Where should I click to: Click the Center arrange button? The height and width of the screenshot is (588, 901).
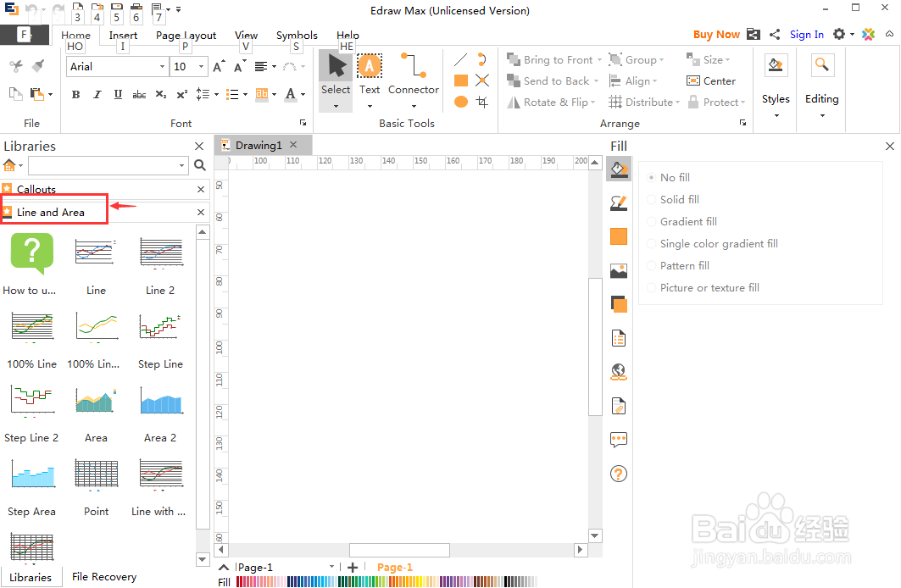point(711,81)
